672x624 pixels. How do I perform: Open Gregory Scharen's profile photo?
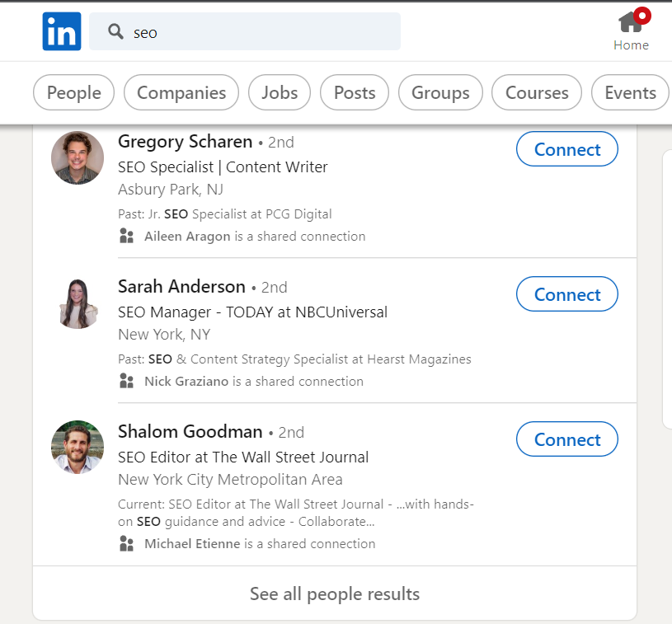[78, 157]
